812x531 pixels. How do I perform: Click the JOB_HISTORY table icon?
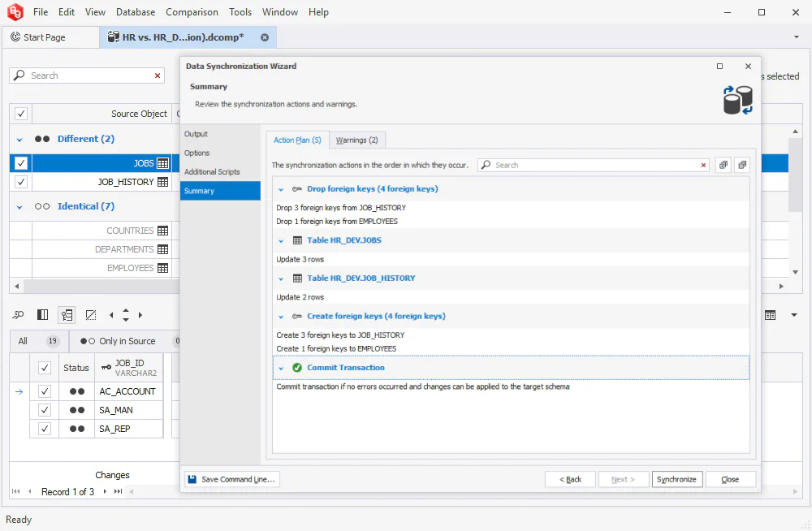coord(162,182)
